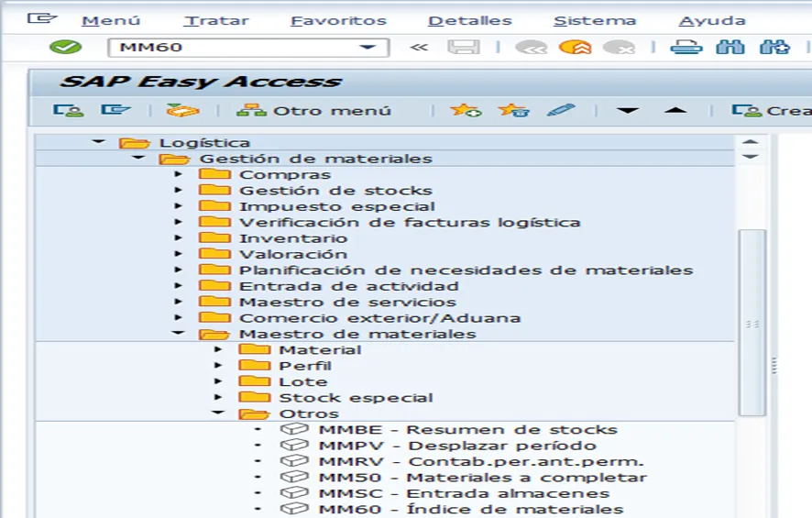Open the Tratar menu
The height and width of the screenshot is (518, 812).
(x=216, y=21)
